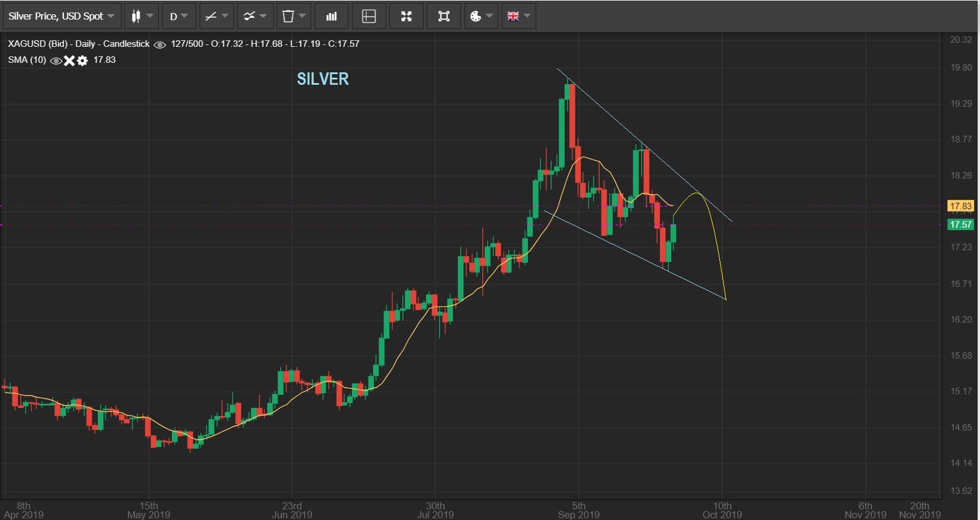Select the lower descending trendline
The image size is (980, 520).
coord(635,255)
